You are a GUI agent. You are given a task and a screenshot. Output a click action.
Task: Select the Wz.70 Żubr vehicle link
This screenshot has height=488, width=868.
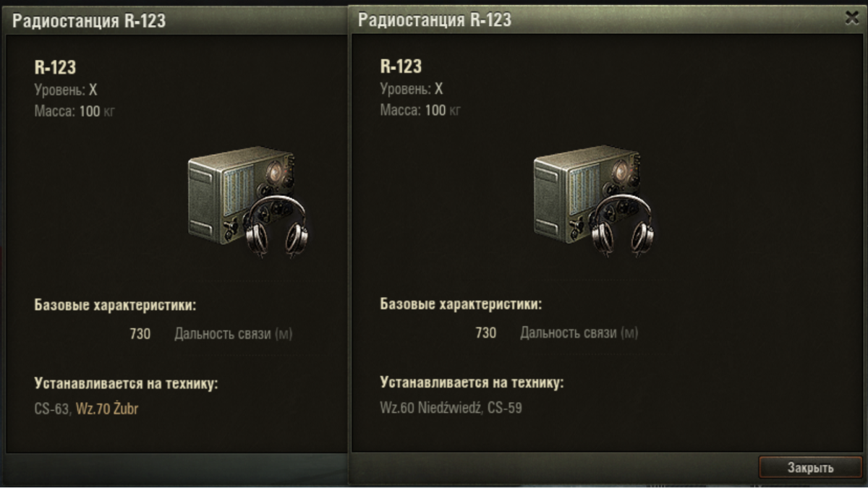point(107,409)
